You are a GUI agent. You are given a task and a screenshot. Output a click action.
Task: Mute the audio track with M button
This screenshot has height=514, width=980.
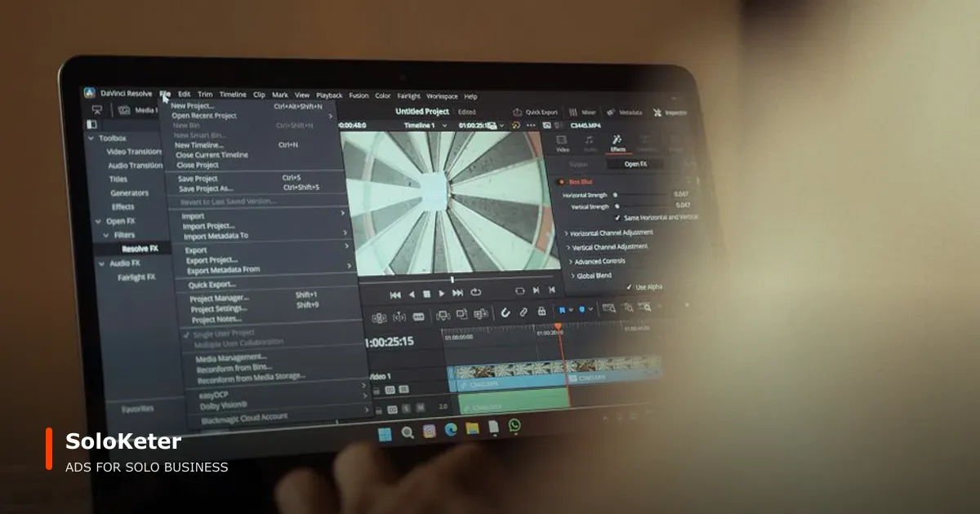click(x=419, y=408)
